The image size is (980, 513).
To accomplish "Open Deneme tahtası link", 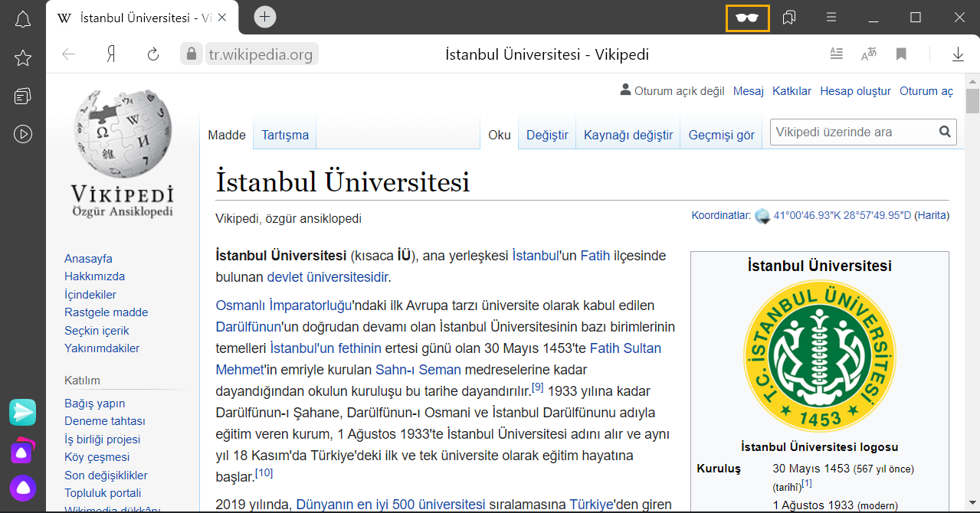I will click(x=105, y=421).
